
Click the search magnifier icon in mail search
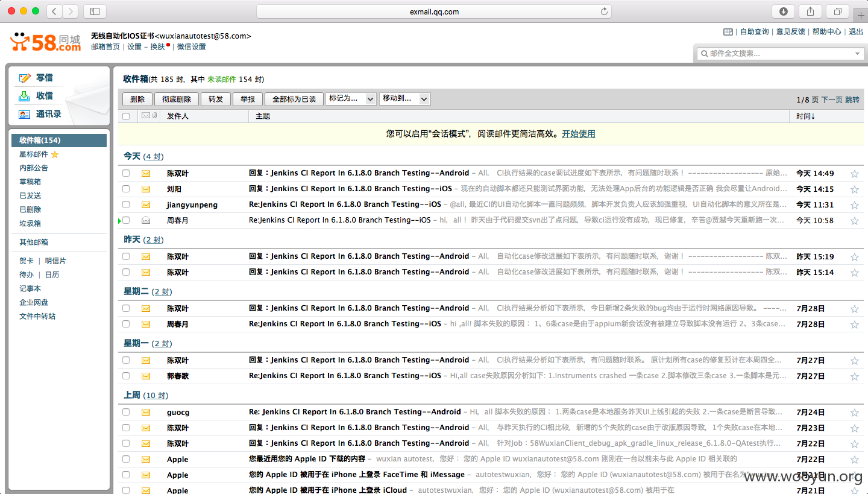(x=703, y=54)
